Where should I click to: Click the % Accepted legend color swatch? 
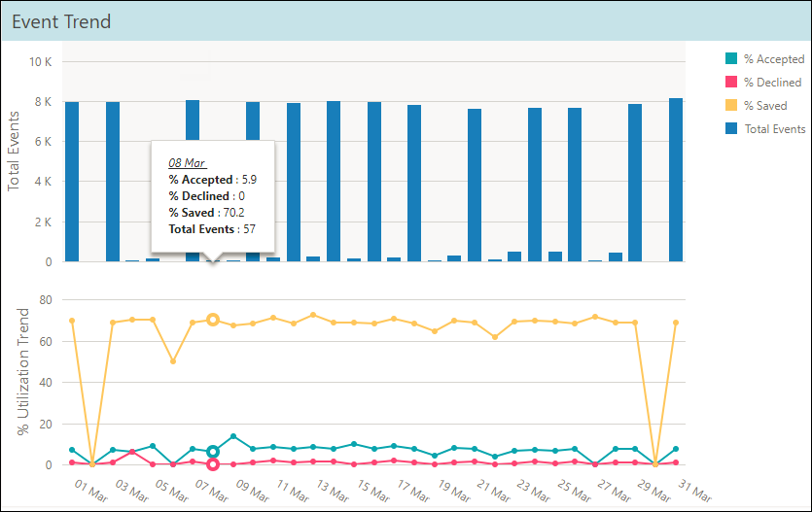point(731,59)
